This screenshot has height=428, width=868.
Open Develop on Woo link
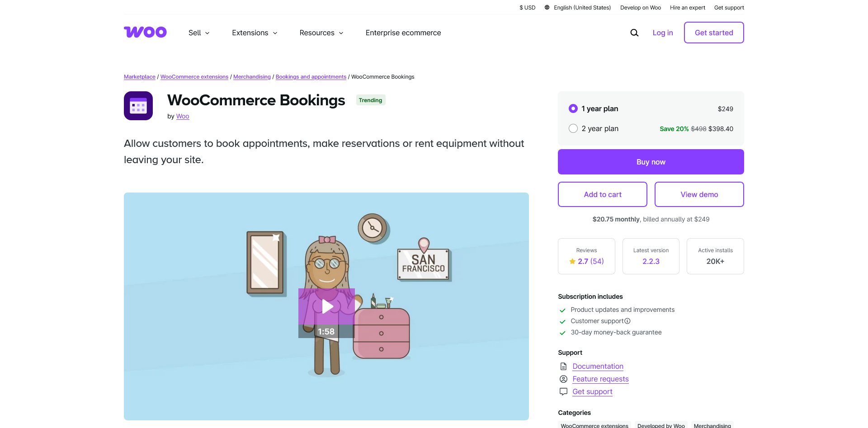click(641, 7)
